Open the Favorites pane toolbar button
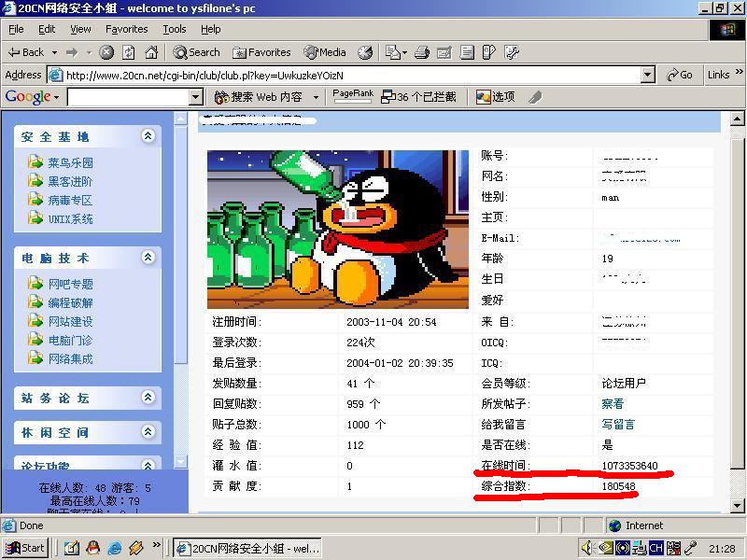This screenshot has height=560, width=747. pos(261,52)
